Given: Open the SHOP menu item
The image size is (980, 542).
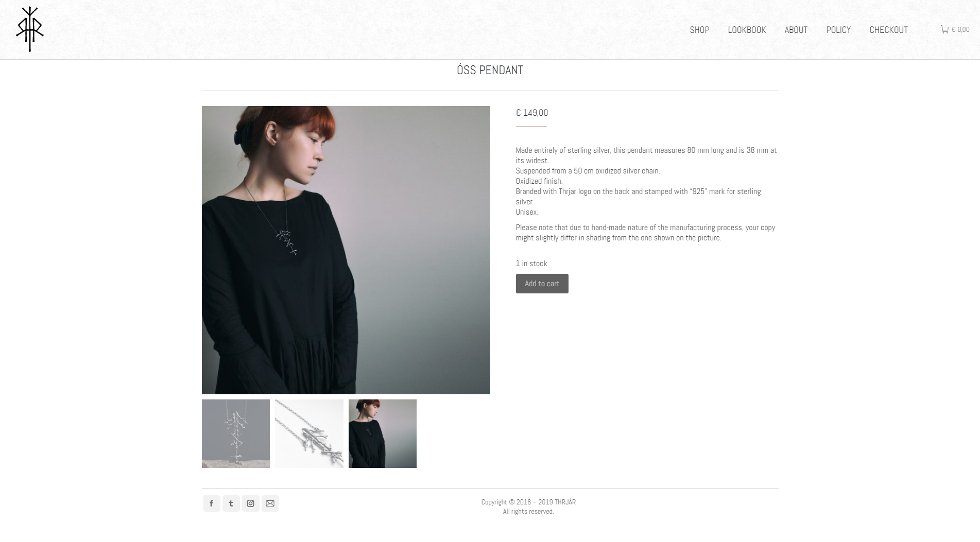Looking at the screenshot, I should coord(699,30).
